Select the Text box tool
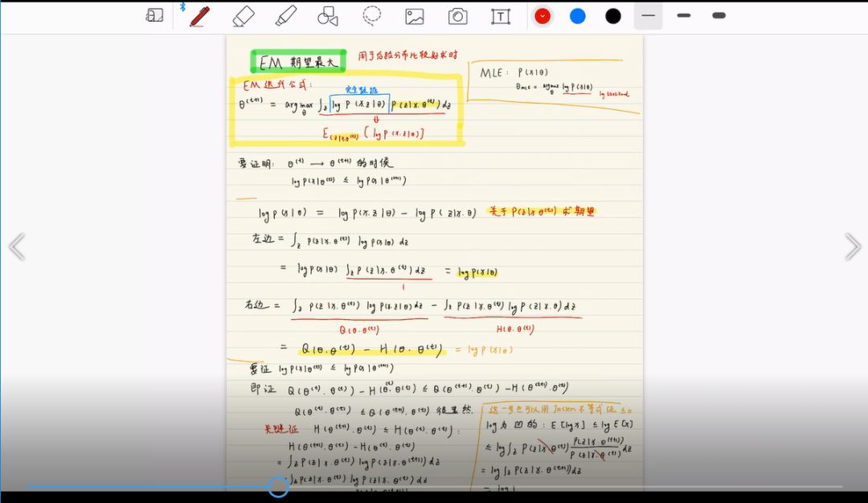The height and width of the screenshot is (503, 868). coord(501,17)
